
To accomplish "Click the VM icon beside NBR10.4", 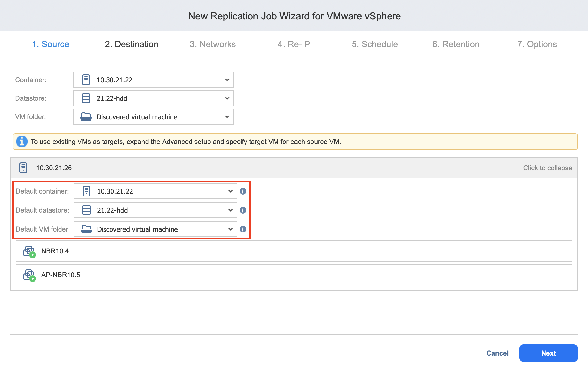I will tap(29, 251).
